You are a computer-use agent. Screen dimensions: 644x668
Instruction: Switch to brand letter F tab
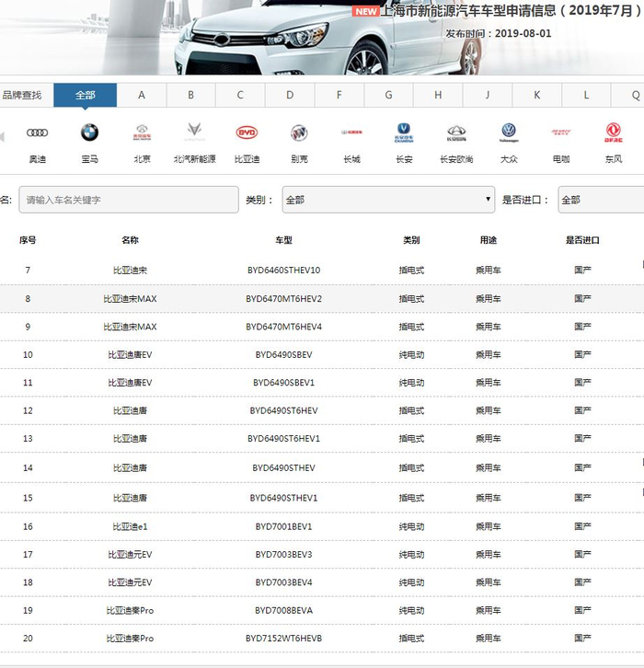point(339,95)
